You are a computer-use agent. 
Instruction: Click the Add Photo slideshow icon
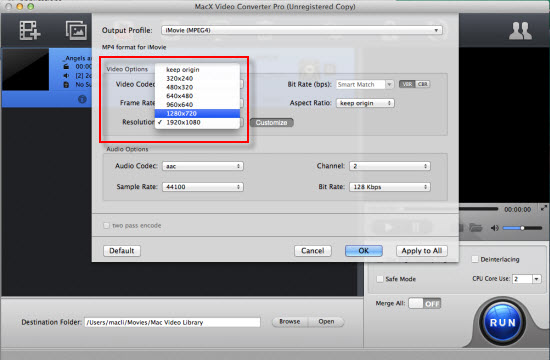(x=76, y=30)
